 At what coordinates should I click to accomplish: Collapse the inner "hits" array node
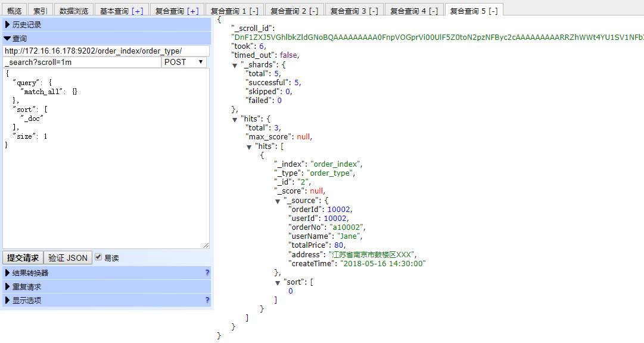click(249, 147)
